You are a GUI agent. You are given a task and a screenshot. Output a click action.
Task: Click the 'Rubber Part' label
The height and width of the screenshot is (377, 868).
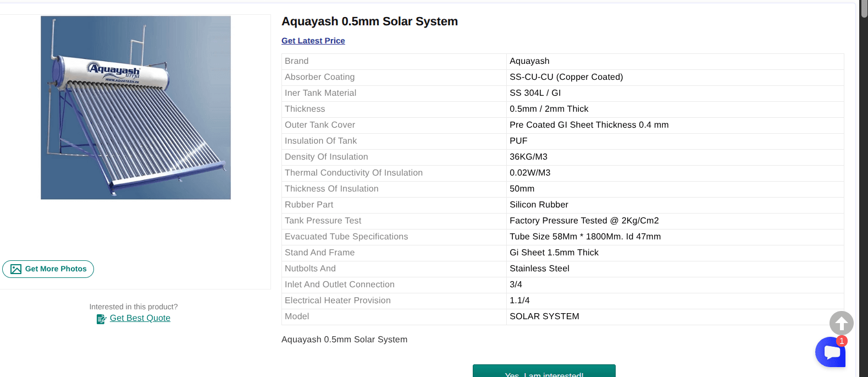click(309, 205)
